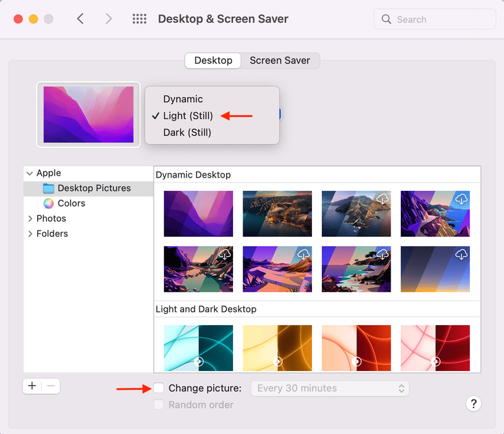504x434 pixels.
Task: Open the Every 30 minutes dropdown
Action: pos(330,389)
